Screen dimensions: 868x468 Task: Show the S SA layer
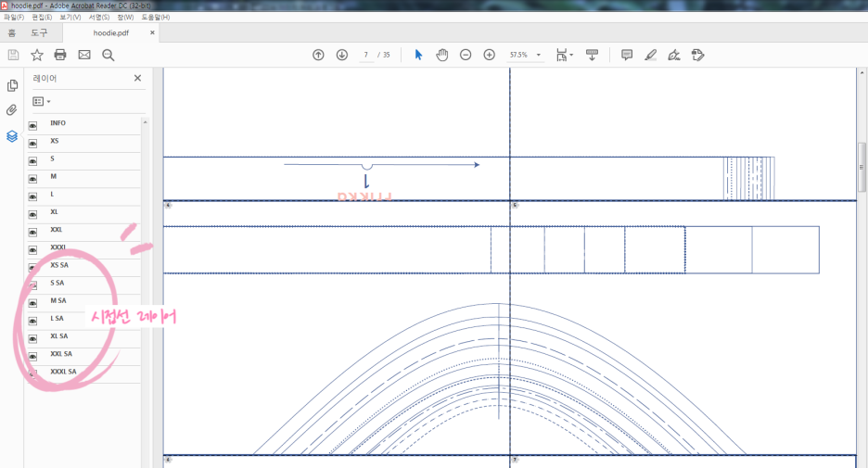(32, 285)
